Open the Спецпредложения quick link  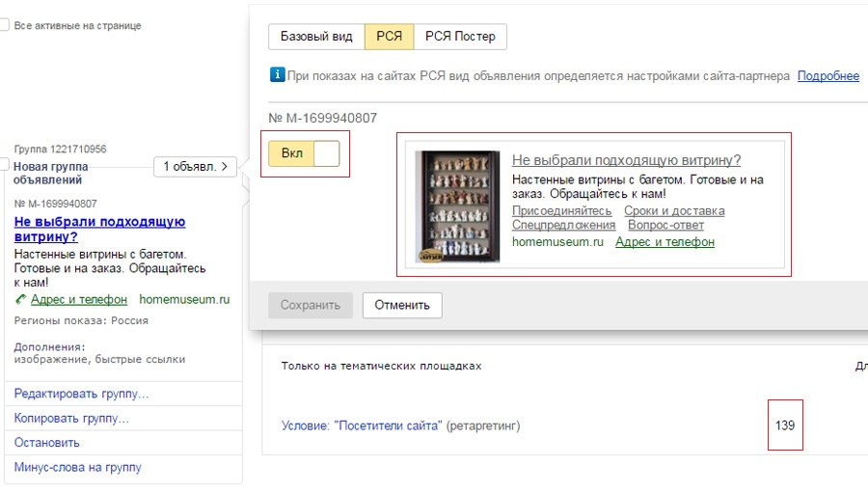[563, 225]
